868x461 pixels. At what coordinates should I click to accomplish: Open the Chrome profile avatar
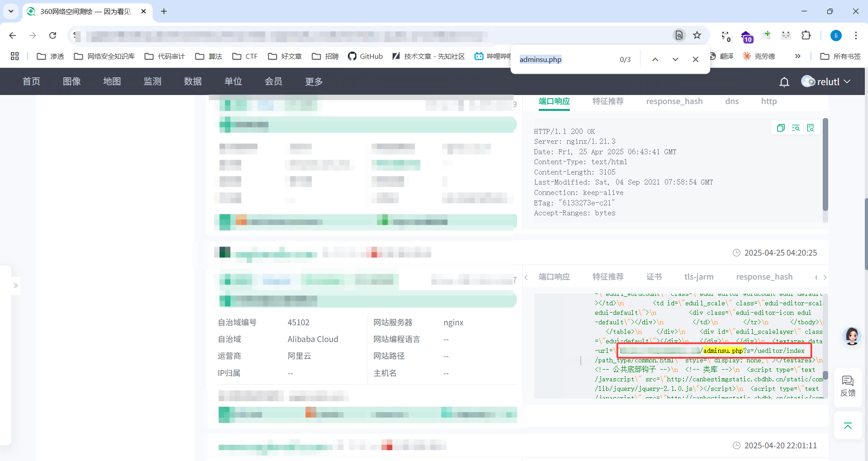click(836, 35)
